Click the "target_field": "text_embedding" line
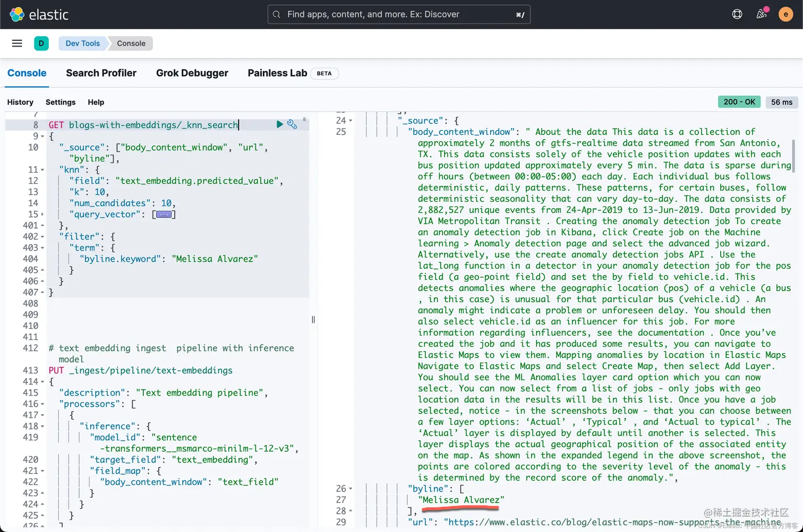The image size is (803, 532). 174,460
